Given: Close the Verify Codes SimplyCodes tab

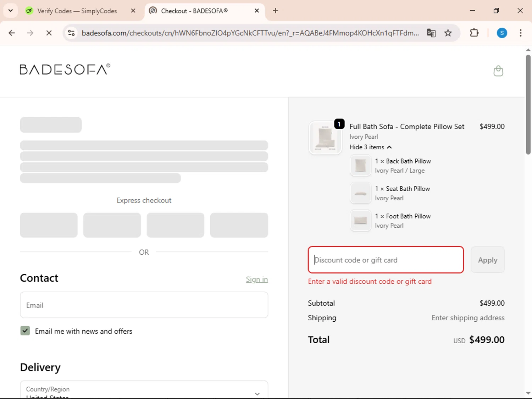Looking at the screenshot, I should click(x=133, y=11).
